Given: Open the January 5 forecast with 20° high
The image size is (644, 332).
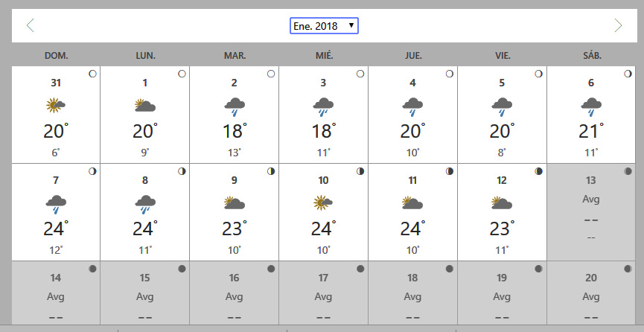Looking at the screenshot, I should click(502, 115).
